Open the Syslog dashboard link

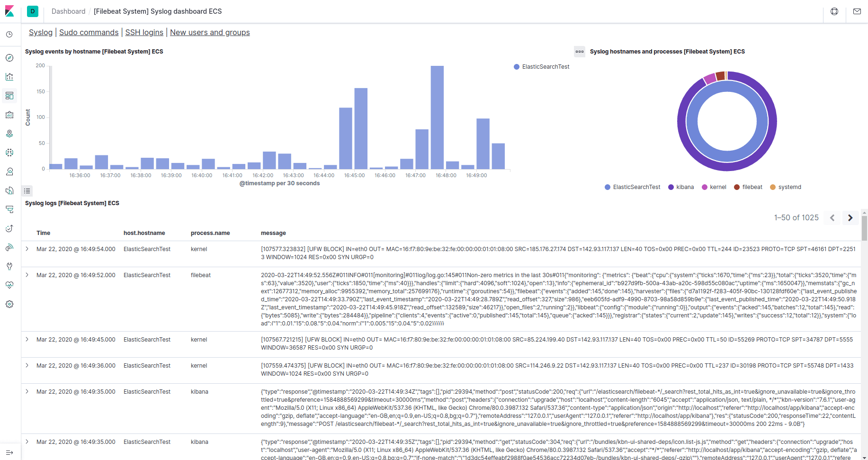41,32
